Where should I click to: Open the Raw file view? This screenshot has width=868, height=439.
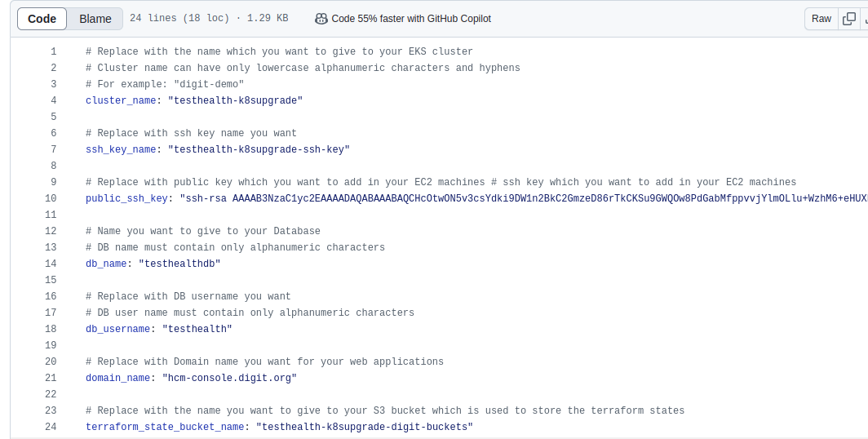tap(821, 19)
